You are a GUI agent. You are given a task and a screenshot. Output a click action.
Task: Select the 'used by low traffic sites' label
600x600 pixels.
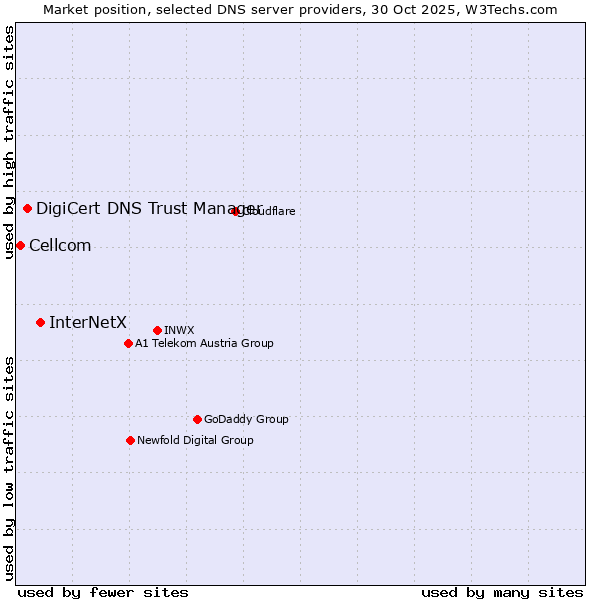coord(9,468)
